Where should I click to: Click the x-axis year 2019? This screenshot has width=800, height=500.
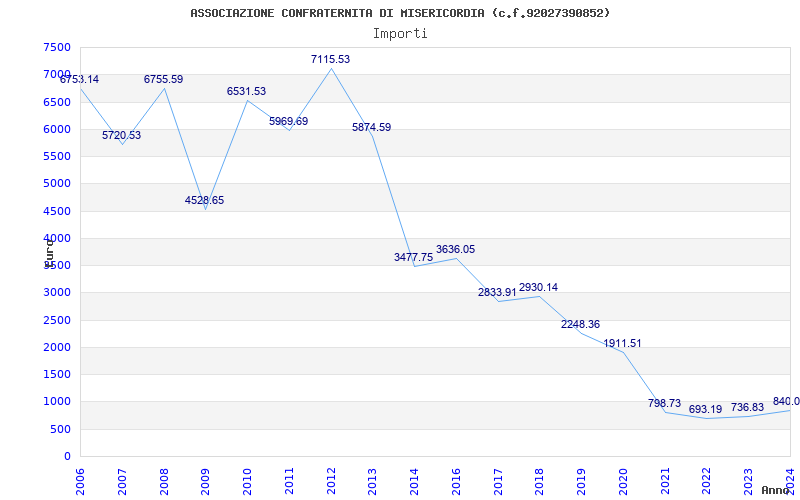click(x=582, y=482)
